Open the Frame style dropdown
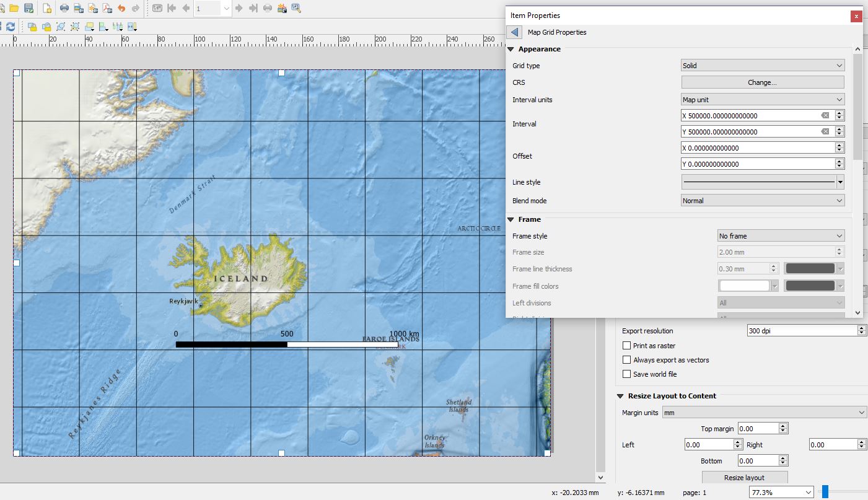 (x=781, y=236)
